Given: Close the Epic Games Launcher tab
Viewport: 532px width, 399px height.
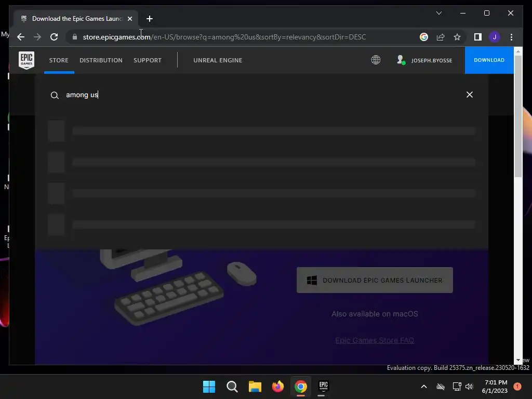Looking at the screenshot, I should tap(129, 19).
